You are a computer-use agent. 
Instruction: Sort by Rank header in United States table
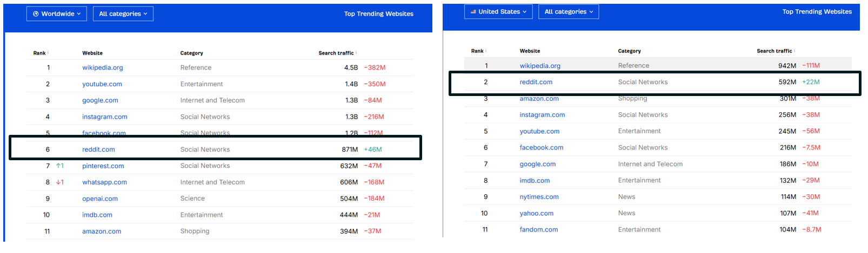477,51
